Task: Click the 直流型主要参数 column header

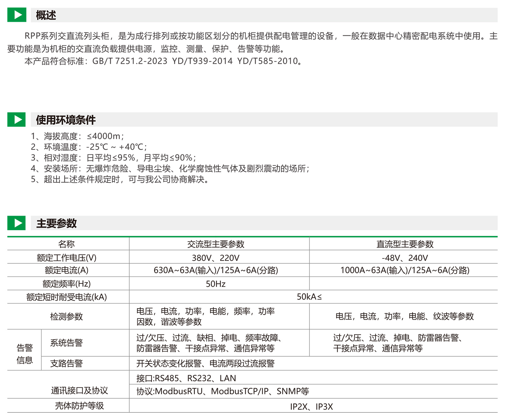Action: [x=405, y=244]
